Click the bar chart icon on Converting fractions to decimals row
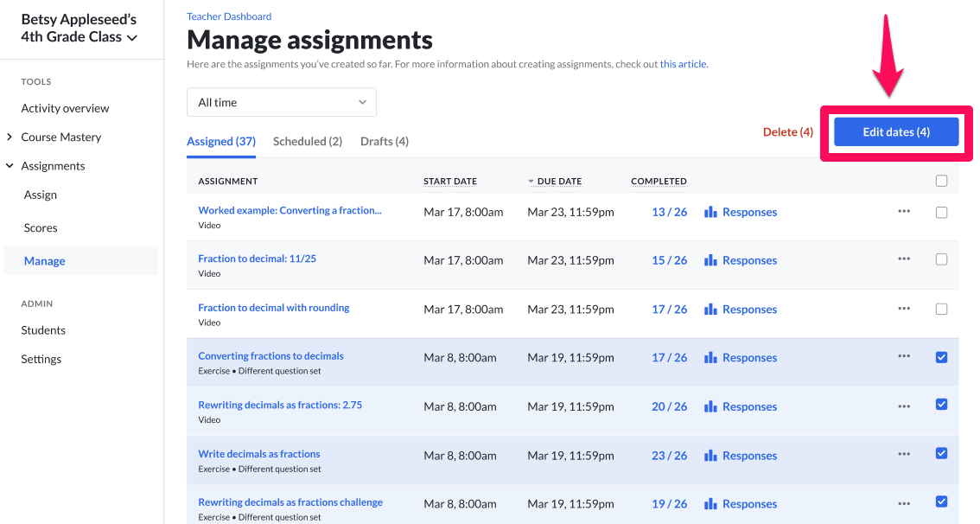Screen dimensions: 980x524 point(710,356)
